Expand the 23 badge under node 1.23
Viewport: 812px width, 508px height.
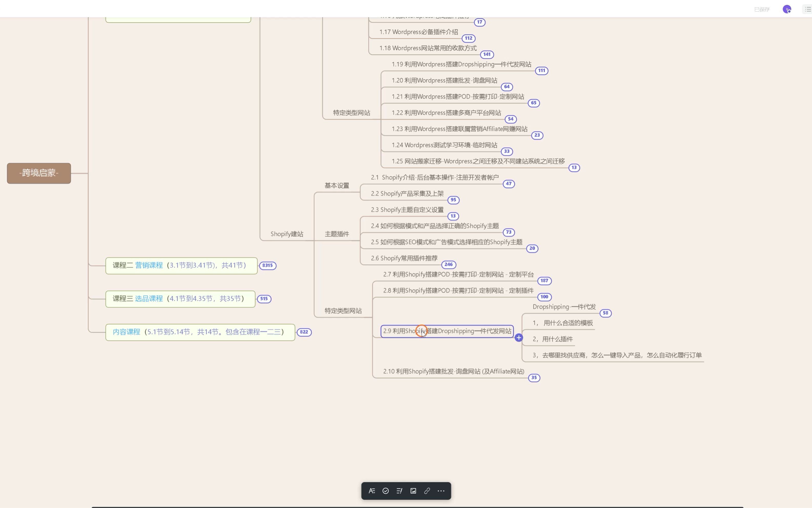[537, 135]
